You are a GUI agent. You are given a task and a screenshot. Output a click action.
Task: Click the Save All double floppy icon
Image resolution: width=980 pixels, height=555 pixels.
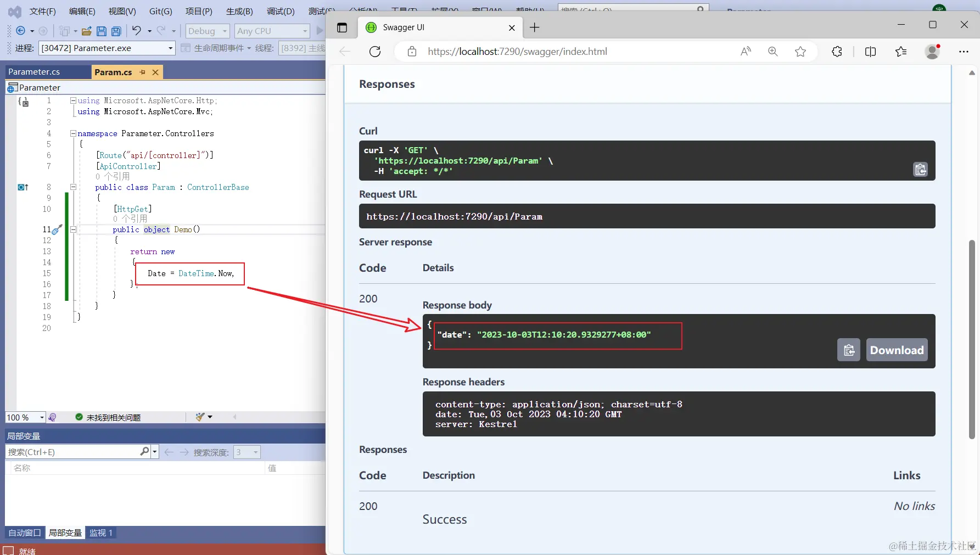(x=116, y=31)
